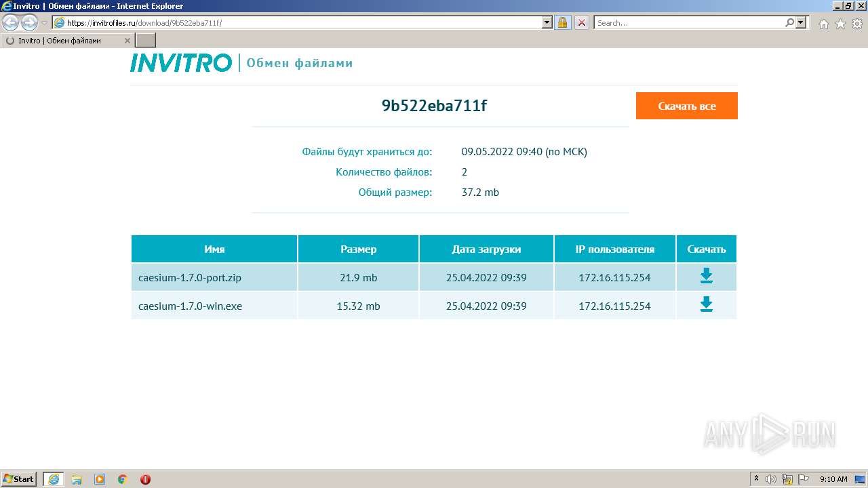This screenshot has width=868, height=488.
Task: Open the red antivirus taskbar icon
Action: tap(145, 479)
